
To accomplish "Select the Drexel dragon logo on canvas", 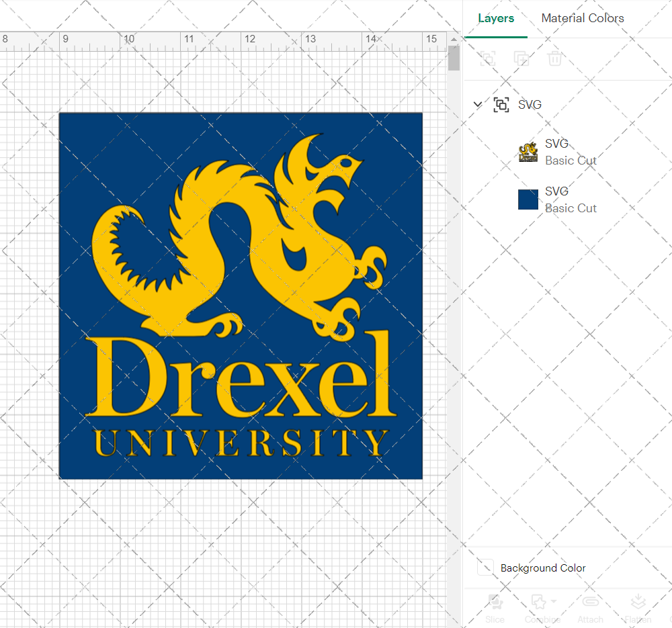I will click(241, 296).
